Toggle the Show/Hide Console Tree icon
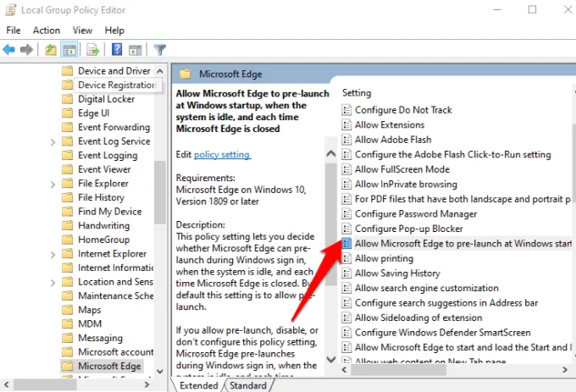This screenshot has height=392, width=576. pyautogui.click(x=70, y=49)
